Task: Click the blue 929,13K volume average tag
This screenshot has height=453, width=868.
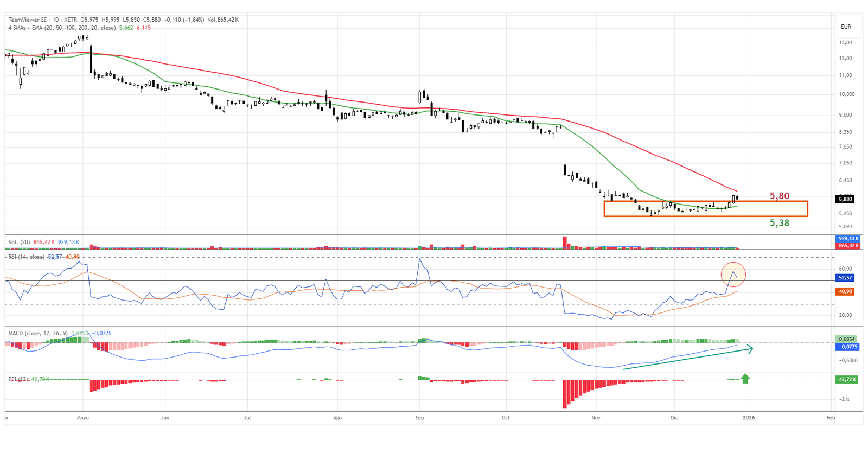Action: coord(848,239)
